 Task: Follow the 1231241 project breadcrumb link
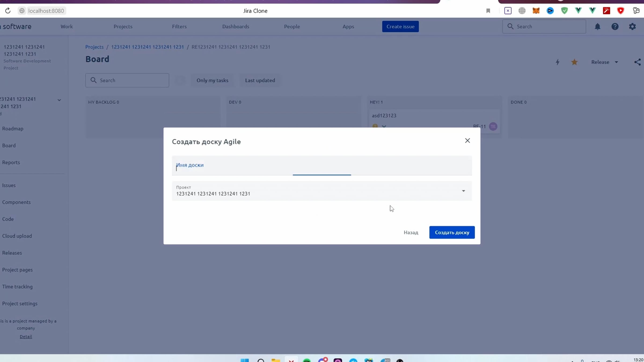click(x=148, y=47)
